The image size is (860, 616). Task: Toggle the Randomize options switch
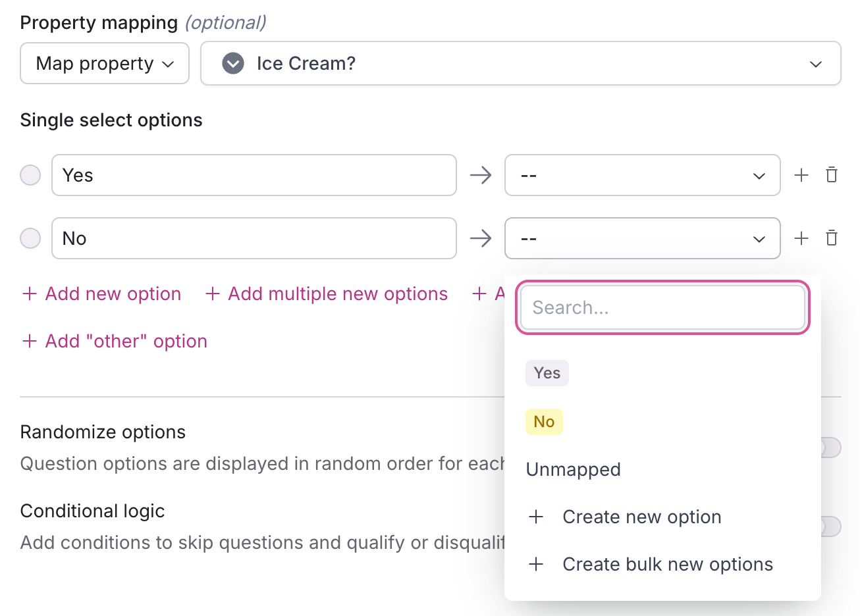tap(830, 448)
